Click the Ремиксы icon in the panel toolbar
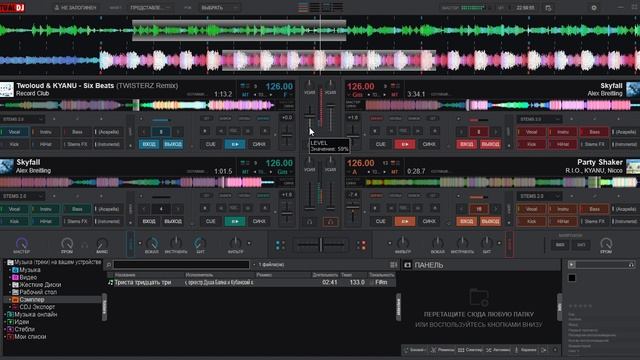The height and width of the screenshot is (360, 640). point(433,350)
